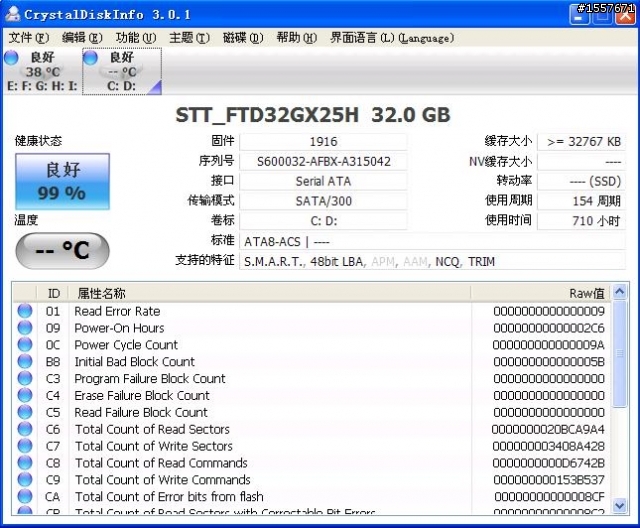Open the 界面语言(L)(Language) menu
Image resolution: width=640 pixels, height=528 pixels.
[392, 38]
